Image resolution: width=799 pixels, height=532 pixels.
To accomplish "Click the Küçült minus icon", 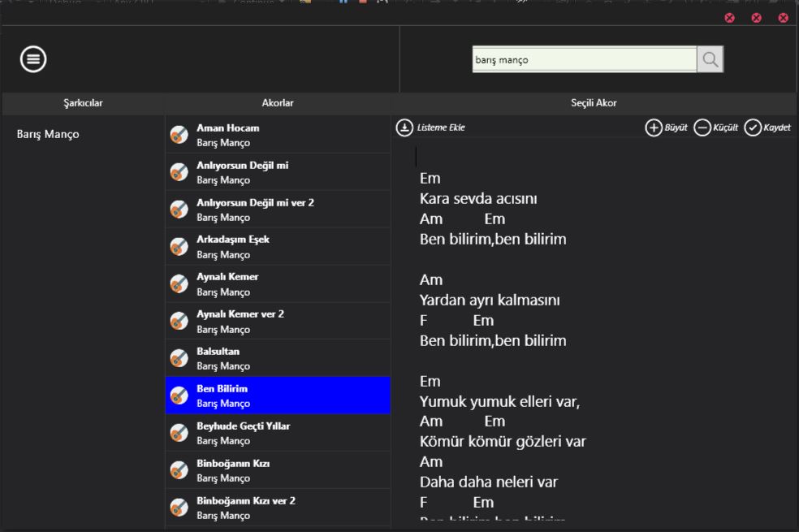I will (702, 128).
